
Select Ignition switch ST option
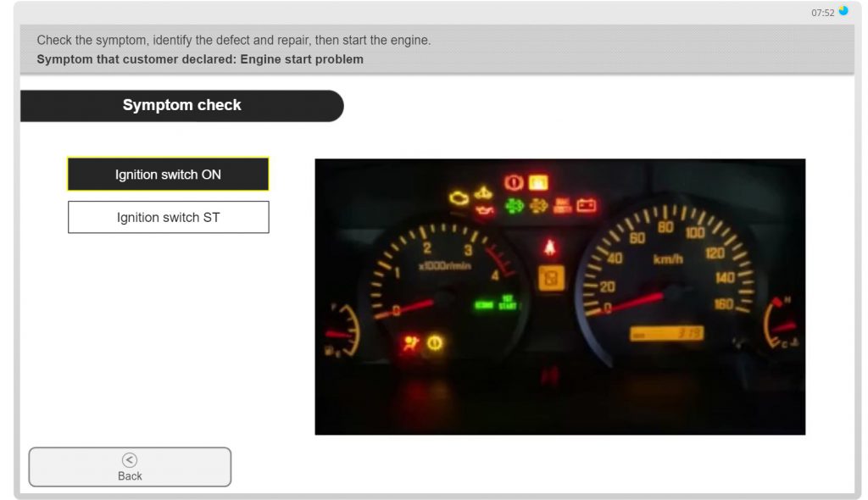(168, 218)
